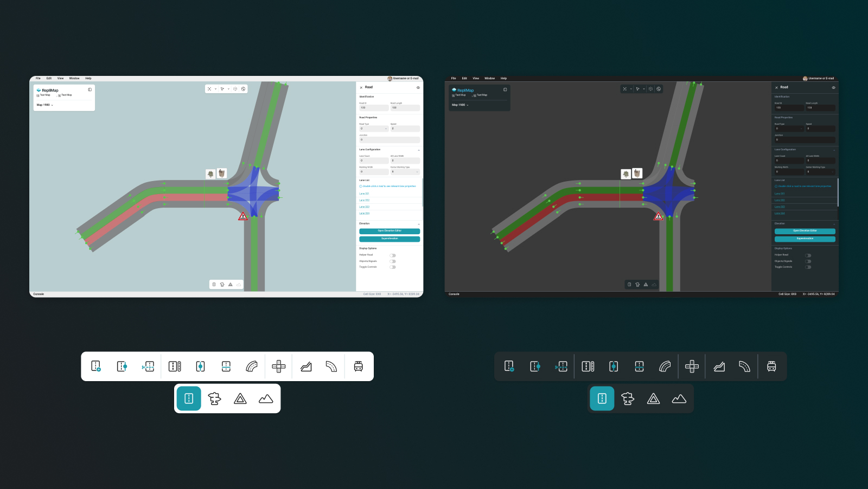Select warning triangle mode in the large light mode bar
This screenshot has width=868, height=489.
(x=240, y=399)
